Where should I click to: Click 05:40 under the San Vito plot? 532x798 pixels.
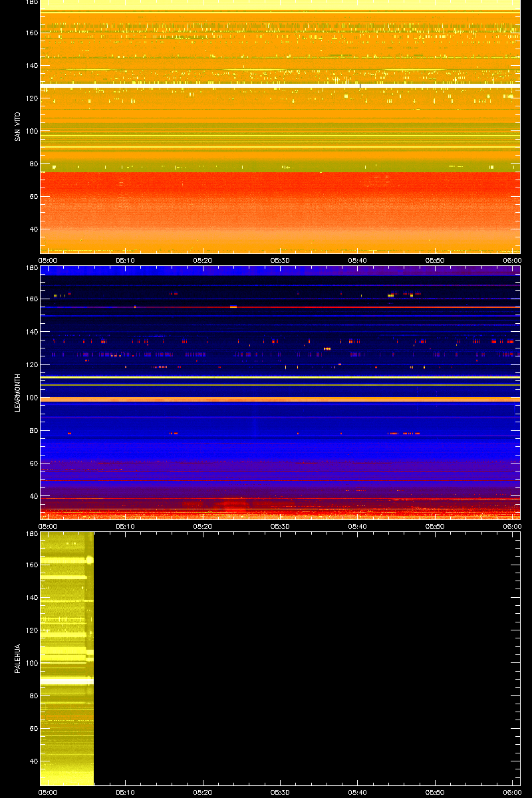(358, 260)
